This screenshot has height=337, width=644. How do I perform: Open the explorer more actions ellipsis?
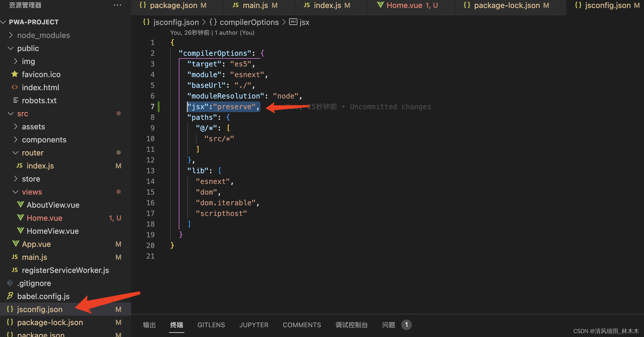(117, 5)
